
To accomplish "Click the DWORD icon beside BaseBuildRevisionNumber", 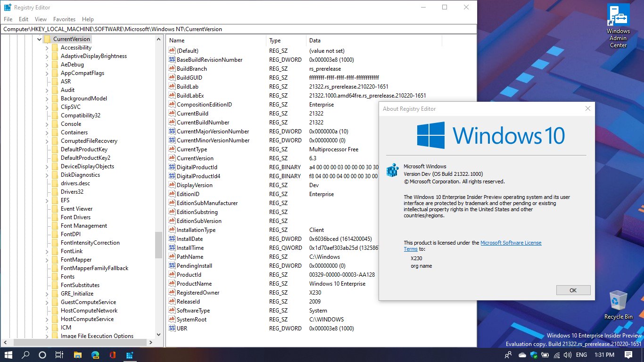I will click(172, 60).
